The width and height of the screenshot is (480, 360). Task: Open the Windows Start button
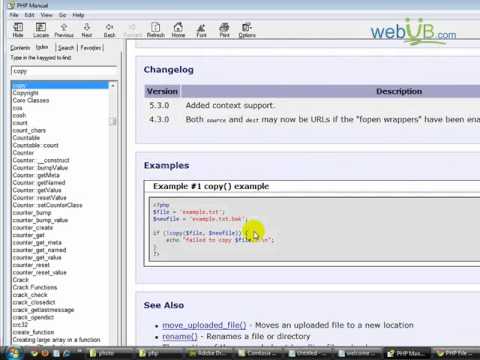coord(13,353)
